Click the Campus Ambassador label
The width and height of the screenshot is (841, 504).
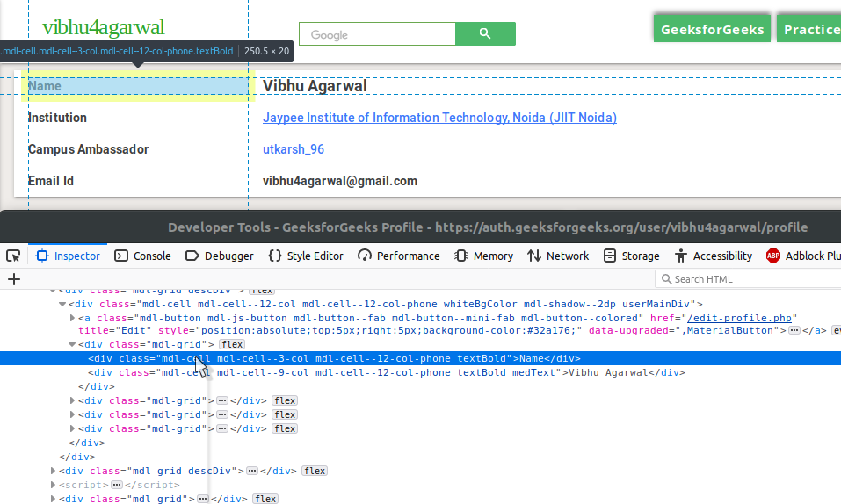tap(88, 149)
